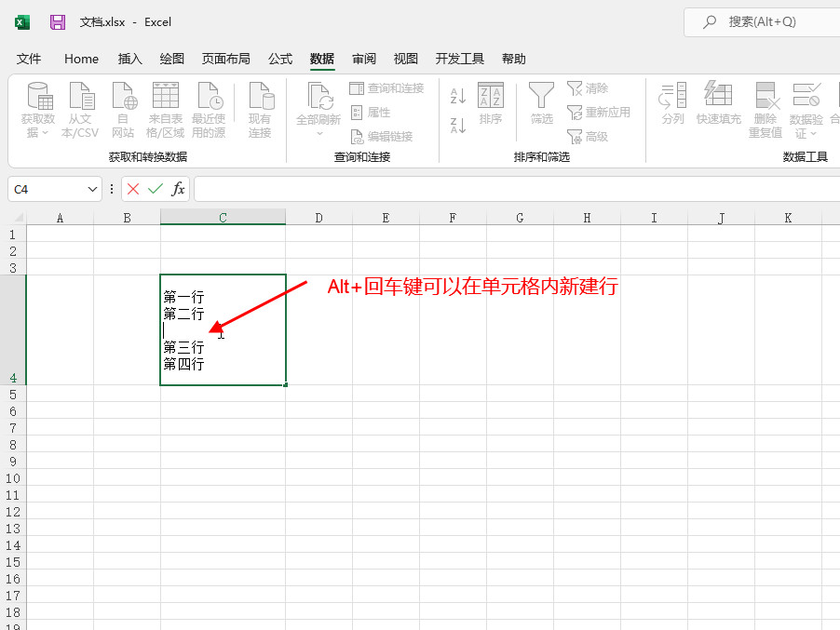Viewport: 840px width, 630px height.
Task: Open the Get Data (获取数据) button
Action: [37, 110]
